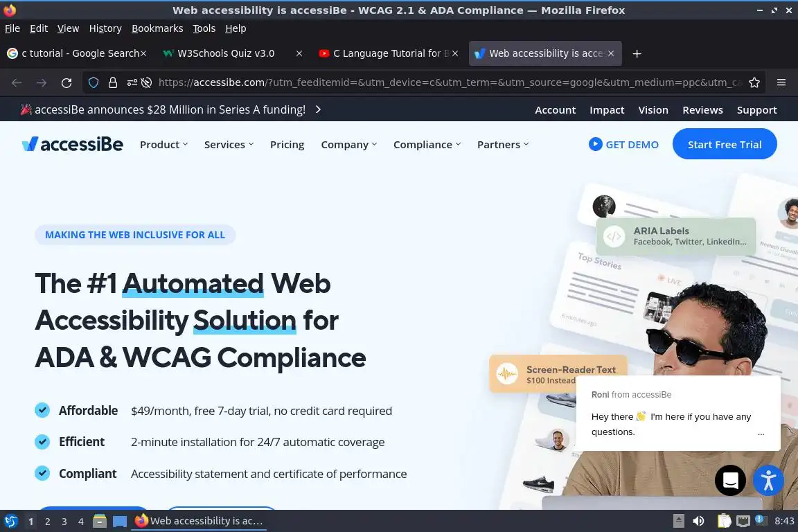The width and height of the screenshot is (798, 532).
Task: Switch to the C Language Tutorial tab
Action: tap(388, 53)
